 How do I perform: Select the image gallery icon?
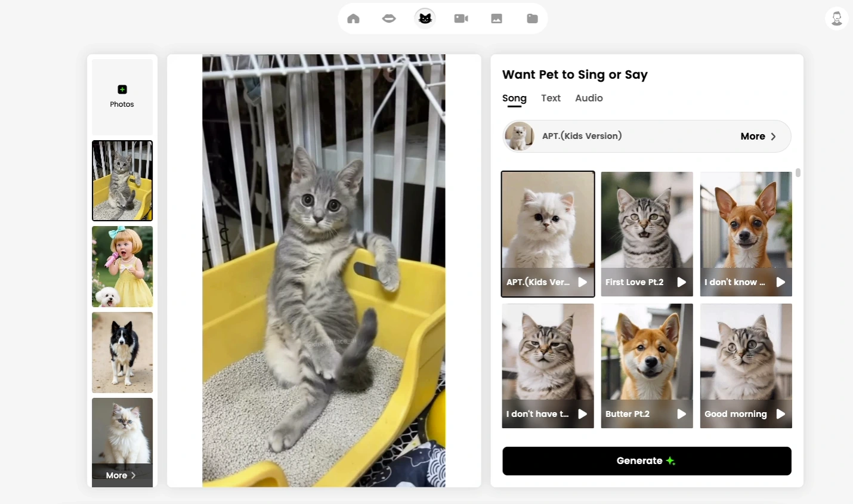point(496,18)
